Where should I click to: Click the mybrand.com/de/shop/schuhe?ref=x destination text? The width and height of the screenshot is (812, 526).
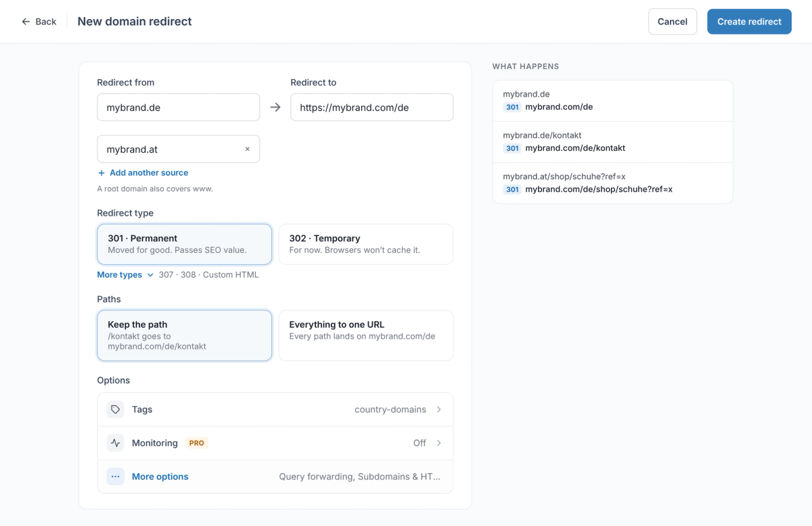pyautogui.click(x=599, y=189)
